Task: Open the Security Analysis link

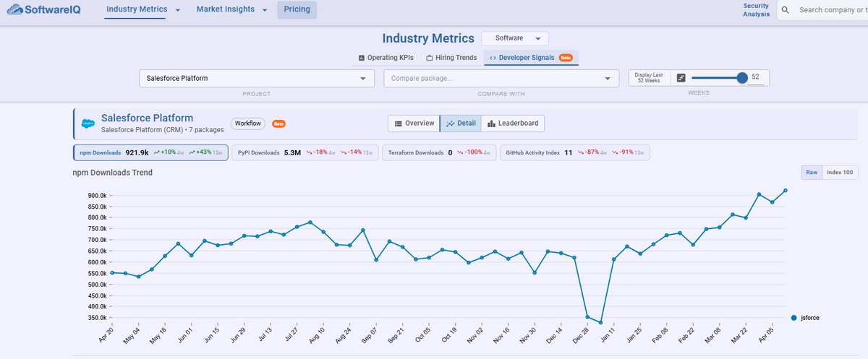Action: (x=757, y=9)
